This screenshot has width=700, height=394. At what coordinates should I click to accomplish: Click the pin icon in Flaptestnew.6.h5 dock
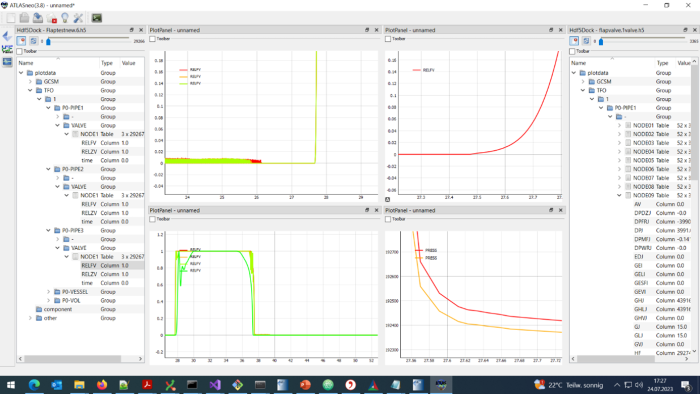[x=21, y=41]
